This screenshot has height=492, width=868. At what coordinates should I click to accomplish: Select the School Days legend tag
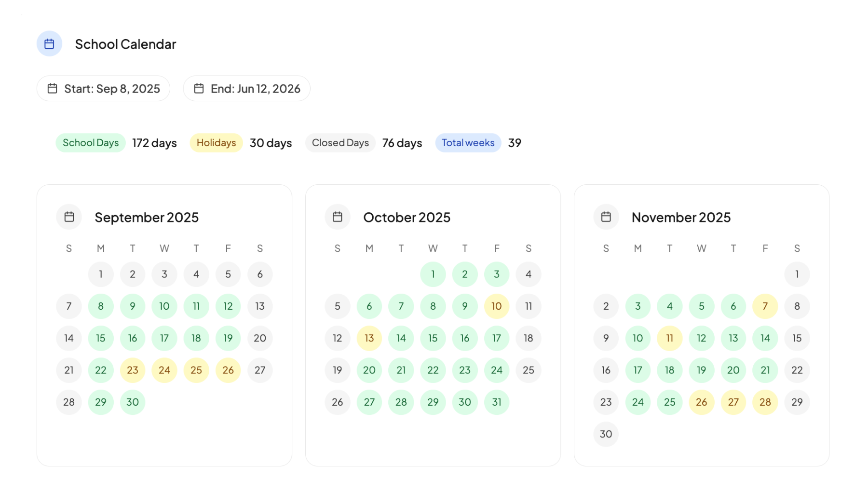(x=91, y=143)
